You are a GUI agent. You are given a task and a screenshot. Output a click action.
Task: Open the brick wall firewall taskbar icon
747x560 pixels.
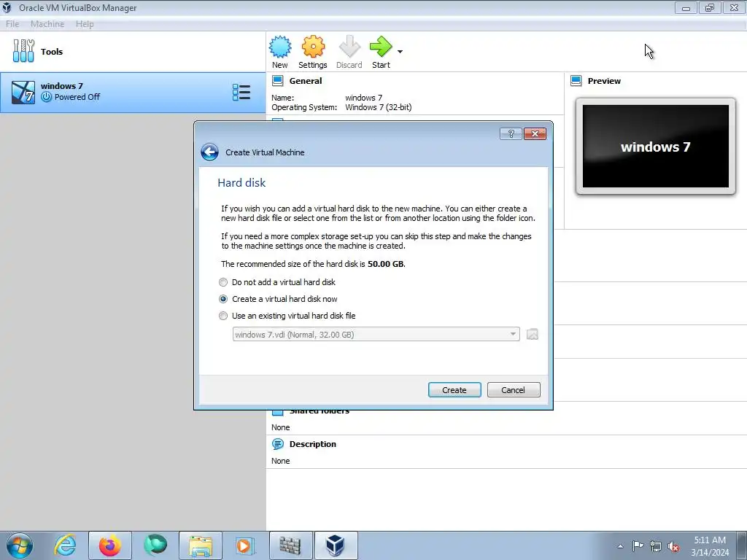pyautogui.click(x=290, y=545)
